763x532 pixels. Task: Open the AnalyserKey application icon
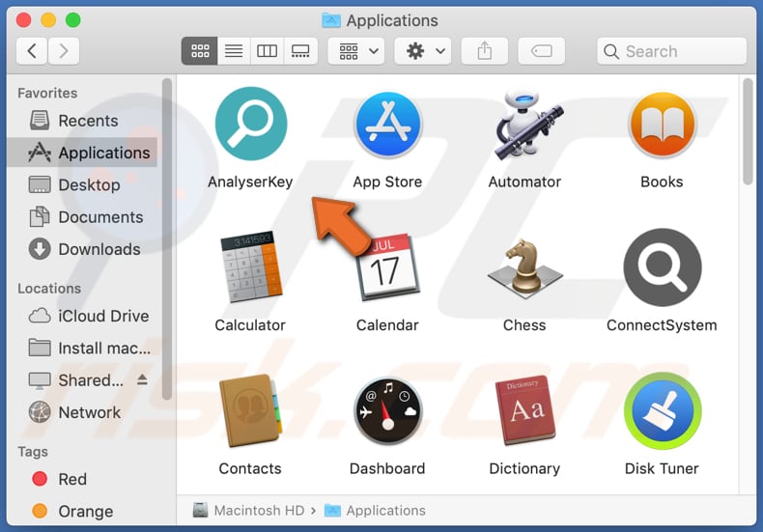click(250, 124)
